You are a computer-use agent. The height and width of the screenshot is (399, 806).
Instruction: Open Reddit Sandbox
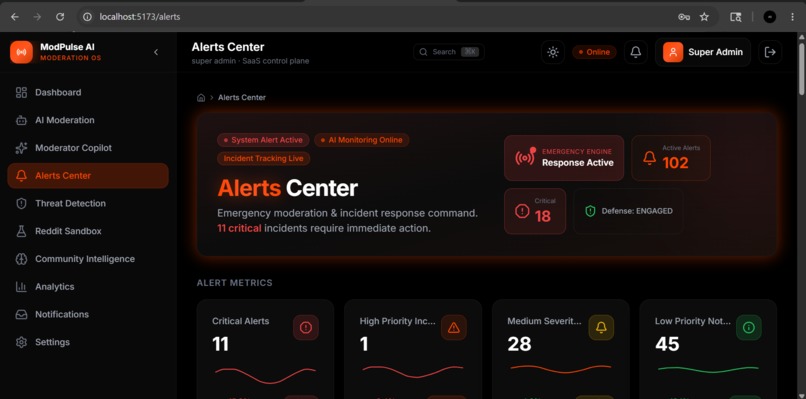[x=88, y=231]
